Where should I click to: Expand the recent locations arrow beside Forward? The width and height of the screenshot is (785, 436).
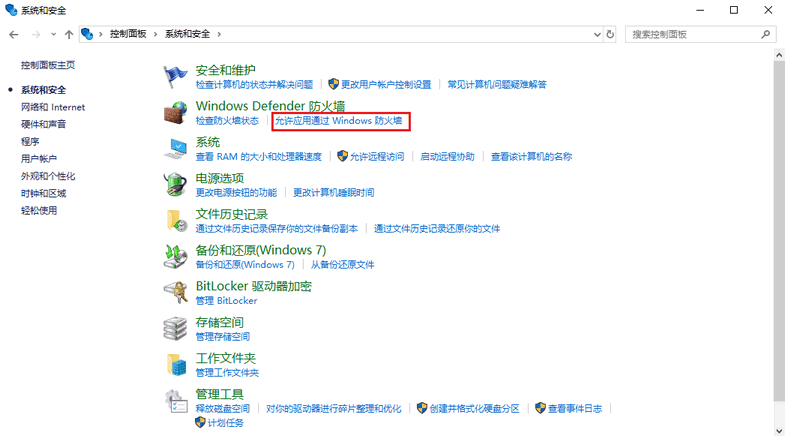coord(52,34)
